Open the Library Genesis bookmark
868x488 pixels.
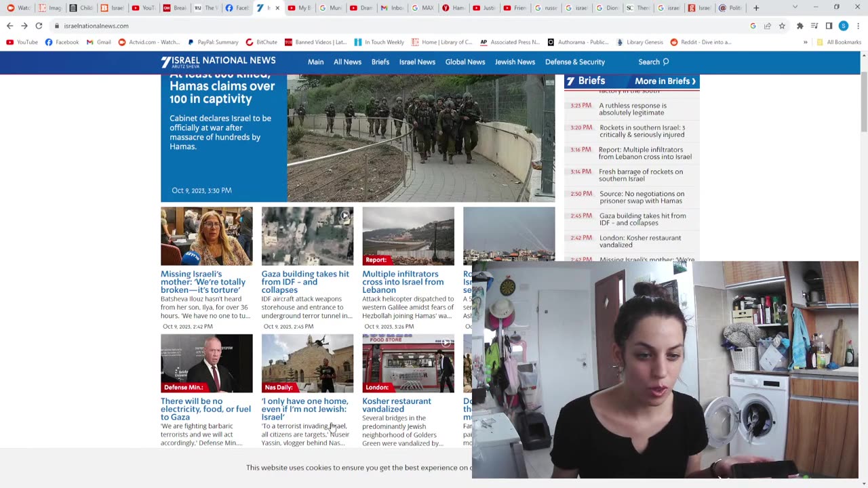point(639,42)
